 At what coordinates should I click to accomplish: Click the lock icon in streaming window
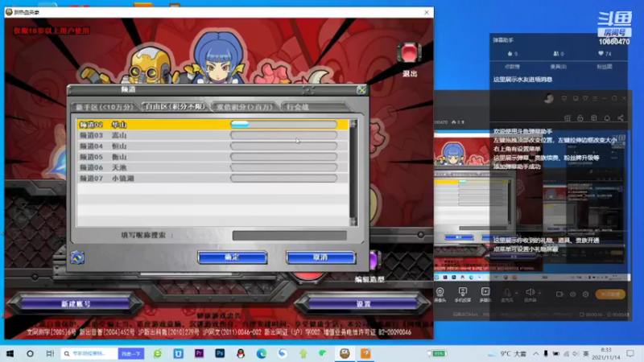(x=580, y=118)
